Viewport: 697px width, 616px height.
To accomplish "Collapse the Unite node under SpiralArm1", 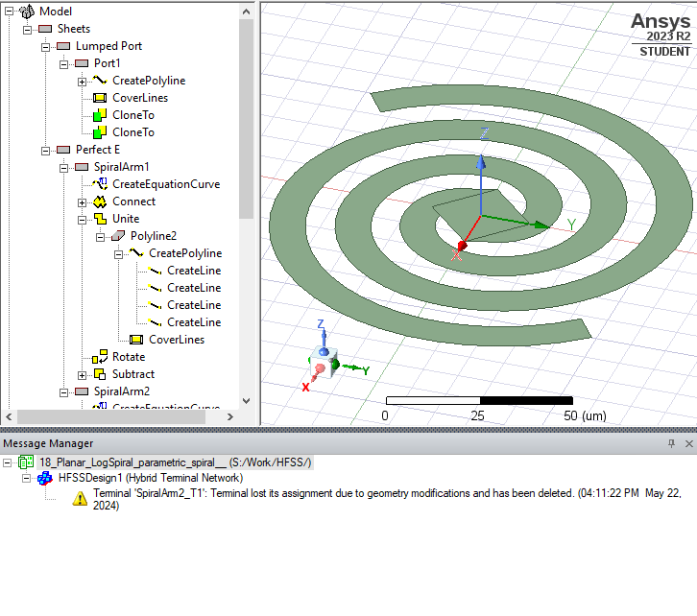I will (82, 219).
